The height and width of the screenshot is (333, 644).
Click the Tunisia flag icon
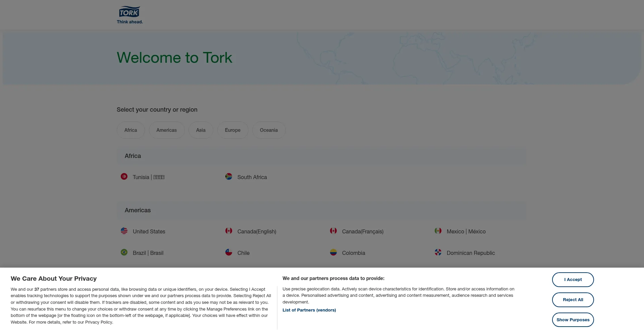[124, 176]
